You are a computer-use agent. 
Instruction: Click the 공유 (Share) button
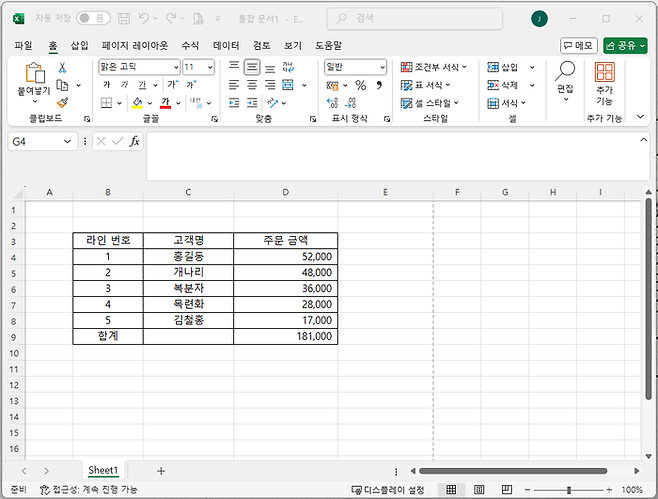tap(624, 45)
